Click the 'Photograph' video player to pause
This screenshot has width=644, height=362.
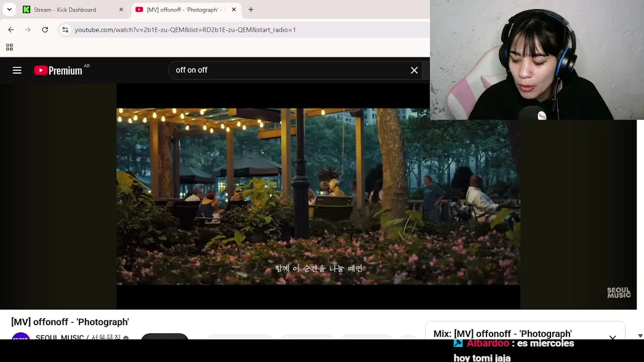click(318, 197)
